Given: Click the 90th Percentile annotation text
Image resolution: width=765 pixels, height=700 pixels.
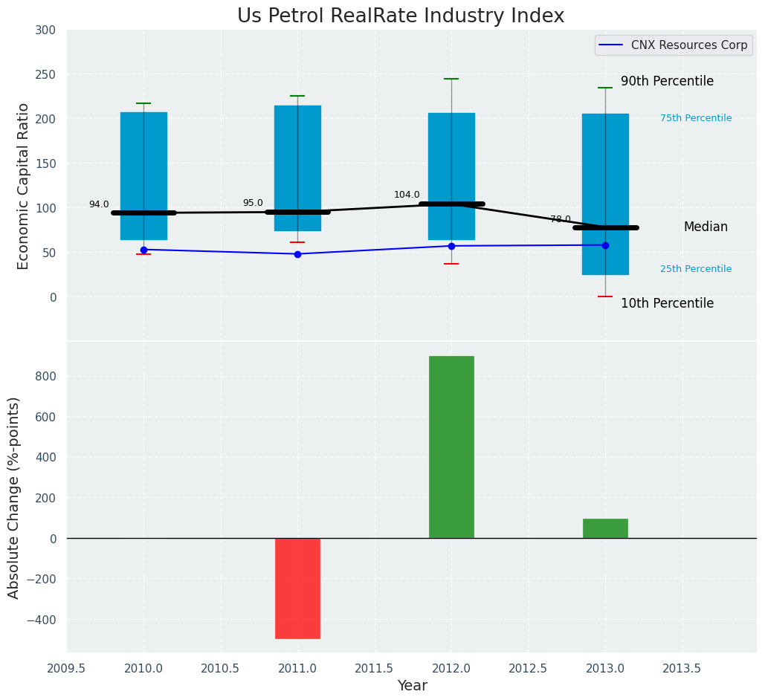Looking at the screenshot, I should click(667, 82).
